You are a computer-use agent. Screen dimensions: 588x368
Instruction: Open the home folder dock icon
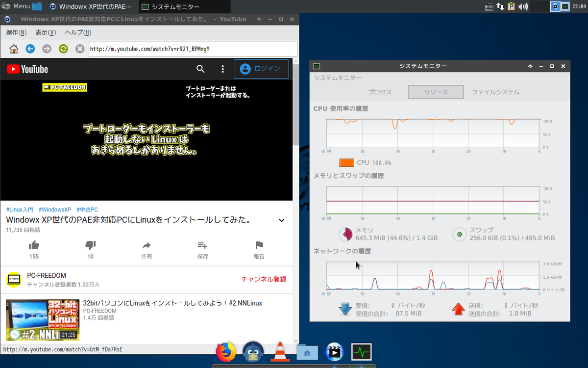click(x=307, y=352)
